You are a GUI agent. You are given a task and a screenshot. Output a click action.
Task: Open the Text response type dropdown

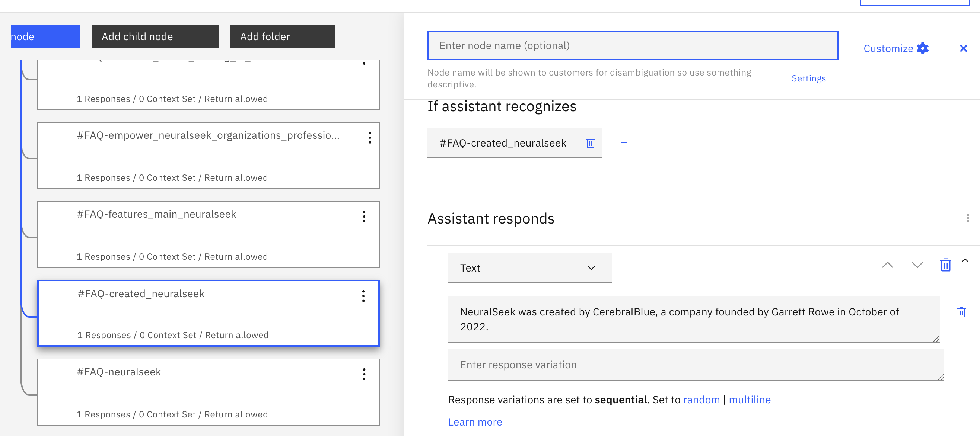click(529, 268)
